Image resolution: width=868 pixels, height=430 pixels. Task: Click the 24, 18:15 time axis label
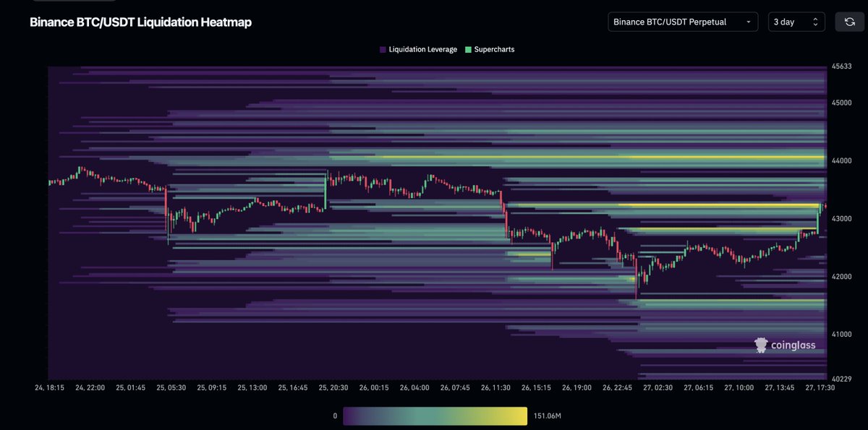[x=48, y=387]
